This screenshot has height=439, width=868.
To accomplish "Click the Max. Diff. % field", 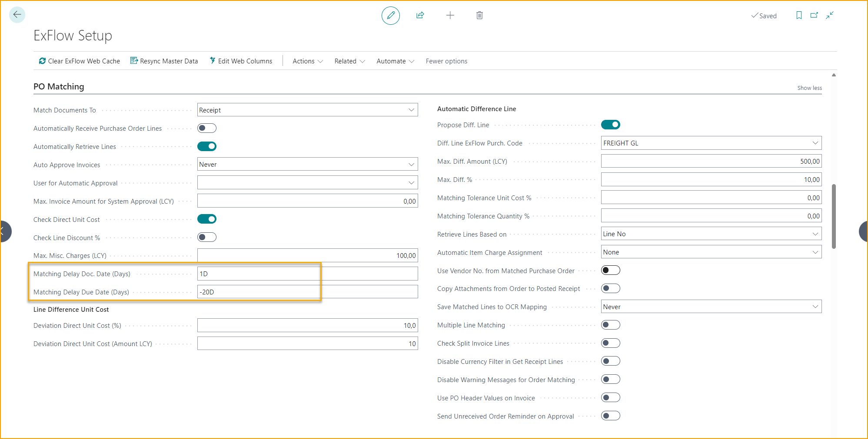I will 712,179.
